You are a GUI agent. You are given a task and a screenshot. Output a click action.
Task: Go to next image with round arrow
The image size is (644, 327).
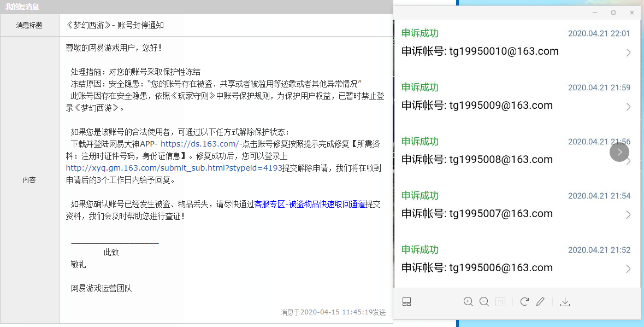[x=619, y=152]
